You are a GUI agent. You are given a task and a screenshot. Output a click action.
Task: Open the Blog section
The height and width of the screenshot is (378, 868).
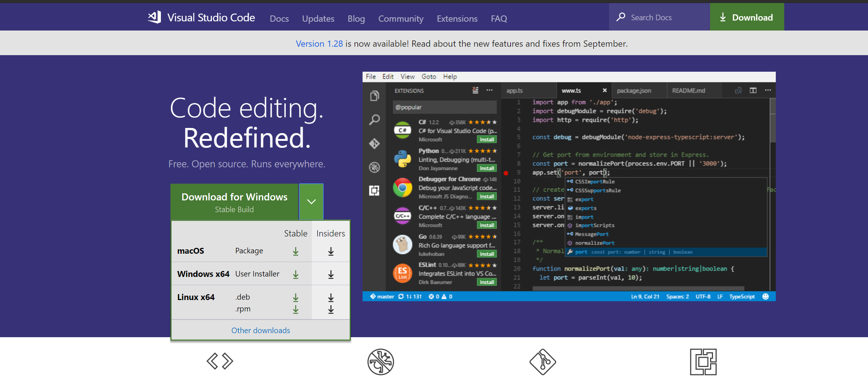tap(356, 18)
